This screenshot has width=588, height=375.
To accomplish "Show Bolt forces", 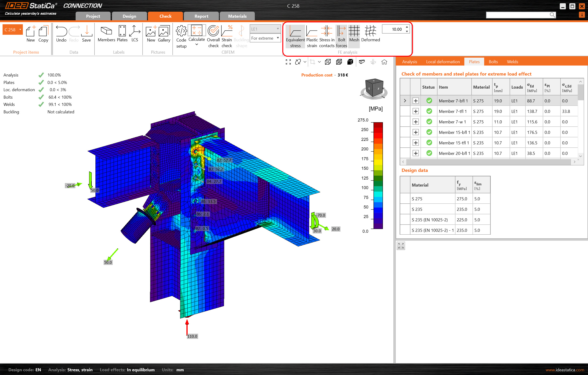I will click(x=341, y=36).
